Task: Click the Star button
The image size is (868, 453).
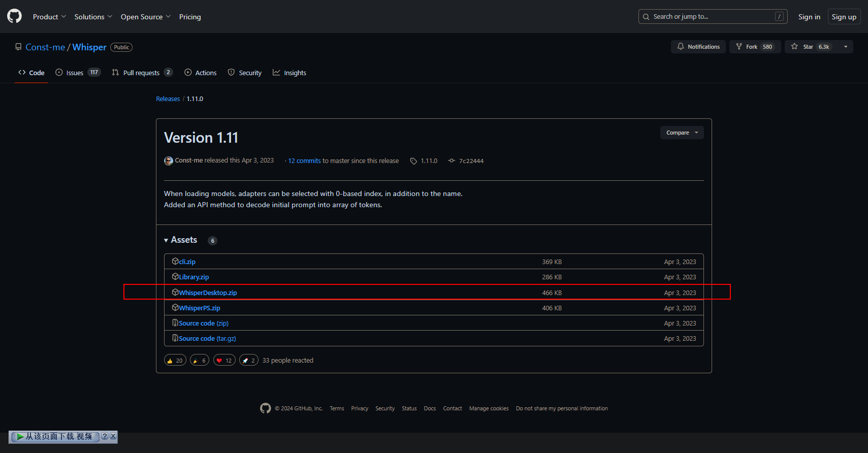Action: point(812,47)
